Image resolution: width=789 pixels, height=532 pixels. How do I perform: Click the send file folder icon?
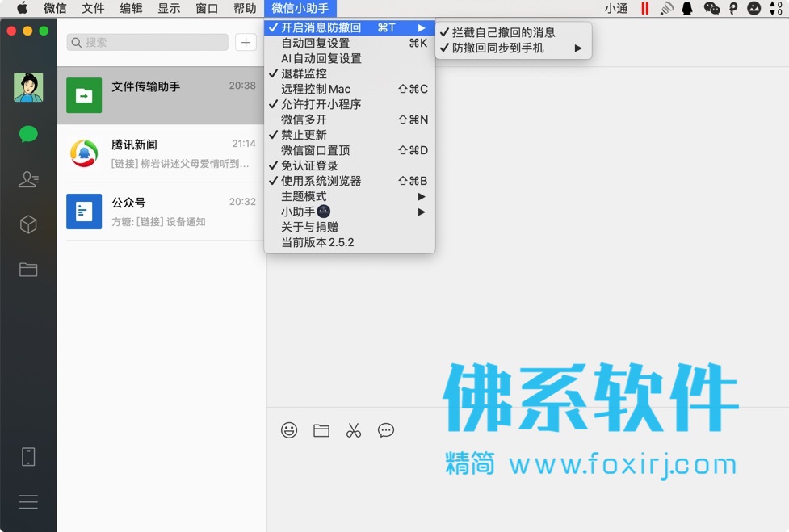[321, 430]
